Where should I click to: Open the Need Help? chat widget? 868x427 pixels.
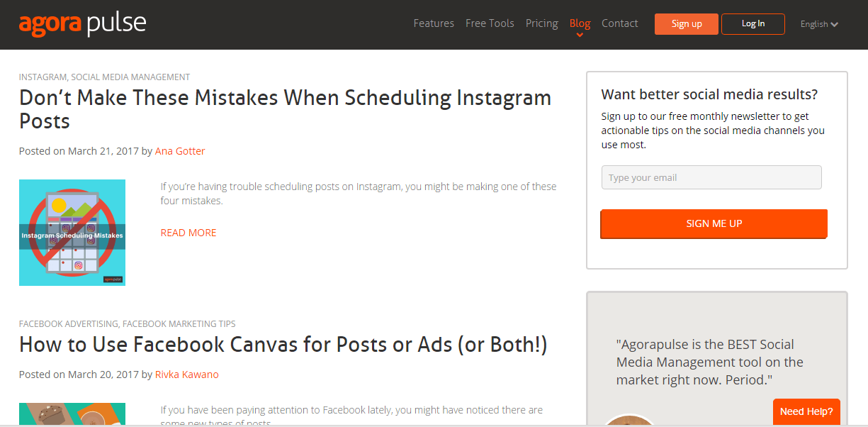coord(806,411)
